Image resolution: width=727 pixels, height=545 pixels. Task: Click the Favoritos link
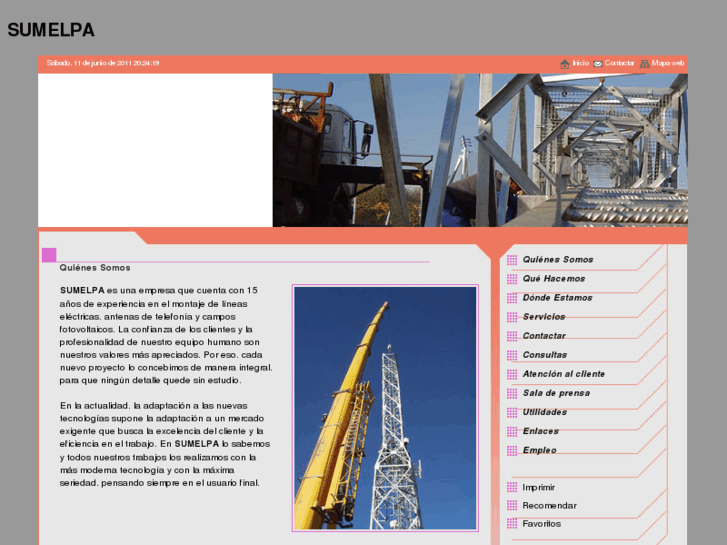[542, 523]
